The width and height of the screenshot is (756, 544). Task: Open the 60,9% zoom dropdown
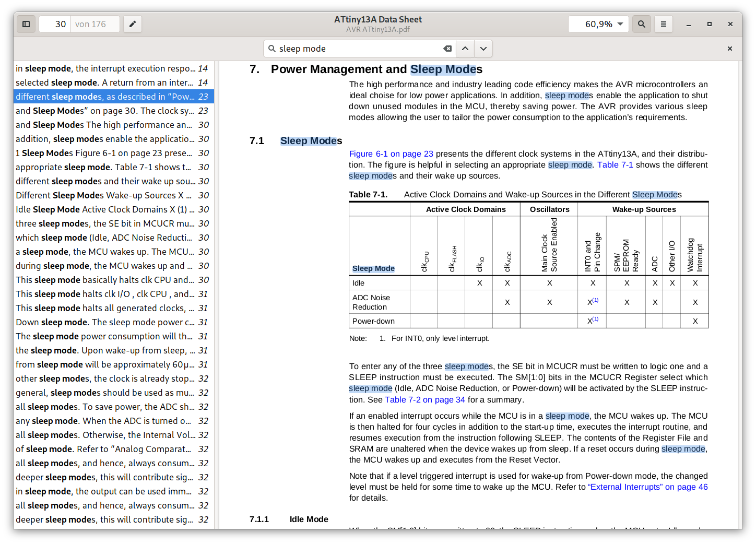tap(598, 24)
